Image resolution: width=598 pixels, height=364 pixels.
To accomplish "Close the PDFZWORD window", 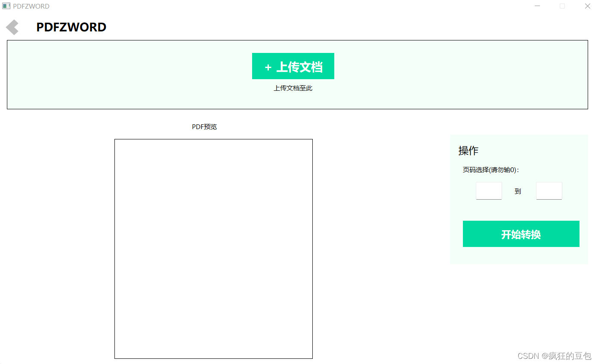I will click(587, 6).
